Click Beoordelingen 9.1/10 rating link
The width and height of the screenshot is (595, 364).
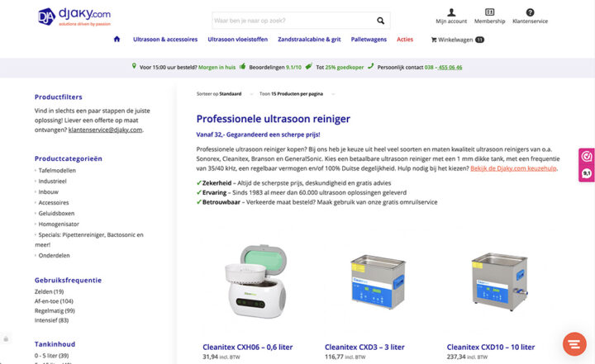(275, 67)
